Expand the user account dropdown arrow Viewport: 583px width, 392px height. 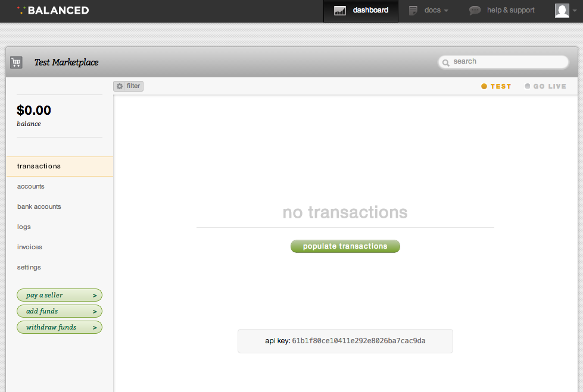pyautogui.click(x=575, y=11)
